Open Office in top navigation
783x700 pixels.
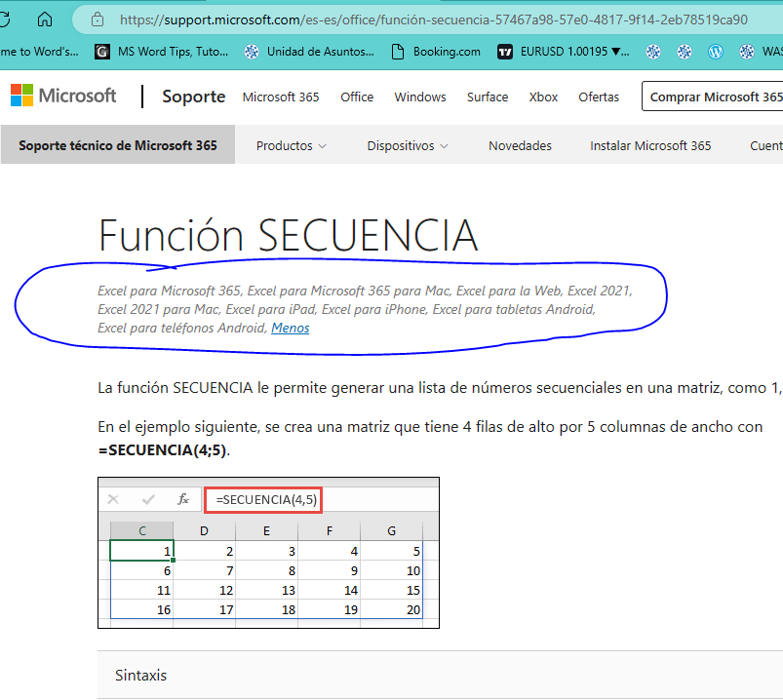click(x=357, y=97)
